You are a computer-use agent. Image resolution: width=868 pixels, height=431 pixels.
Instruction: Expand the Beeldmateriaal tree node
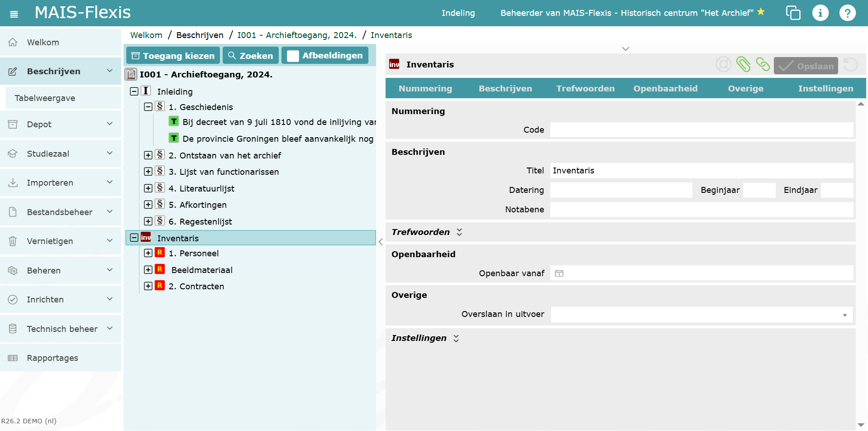coord(148,270)
